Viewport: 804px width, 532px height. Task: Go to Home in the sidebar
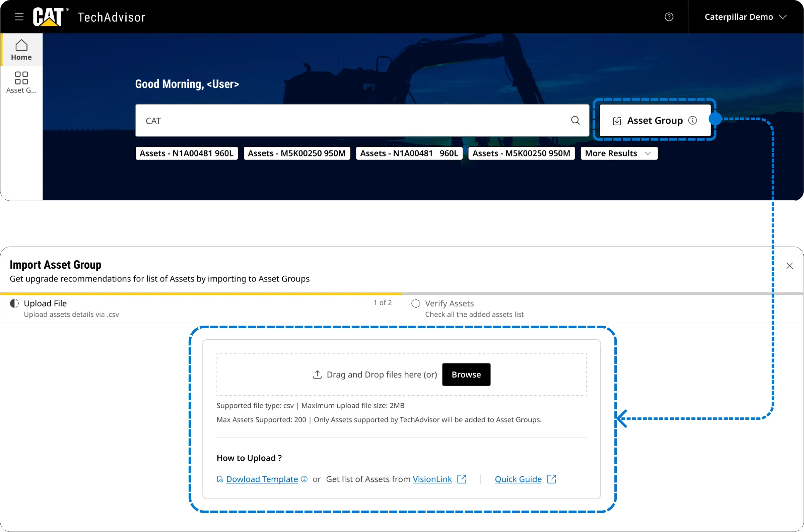click(21, 50)
